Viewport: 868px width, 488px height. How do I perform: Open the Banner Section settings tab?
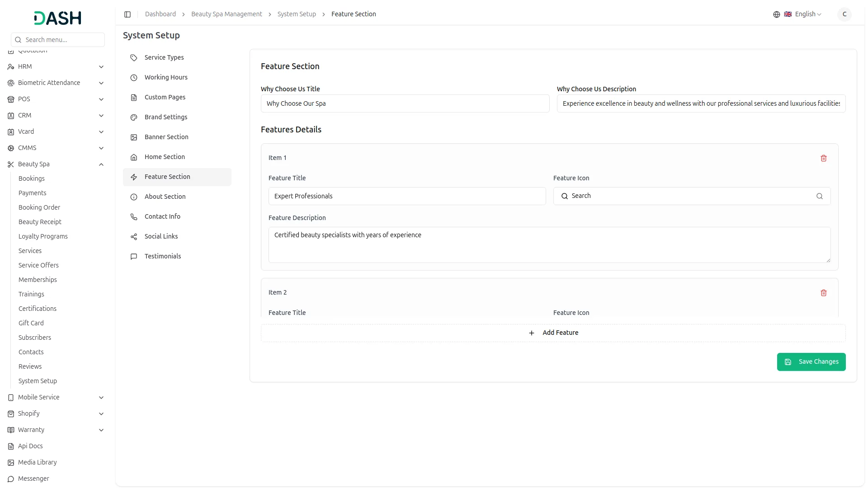pos(166,137)
